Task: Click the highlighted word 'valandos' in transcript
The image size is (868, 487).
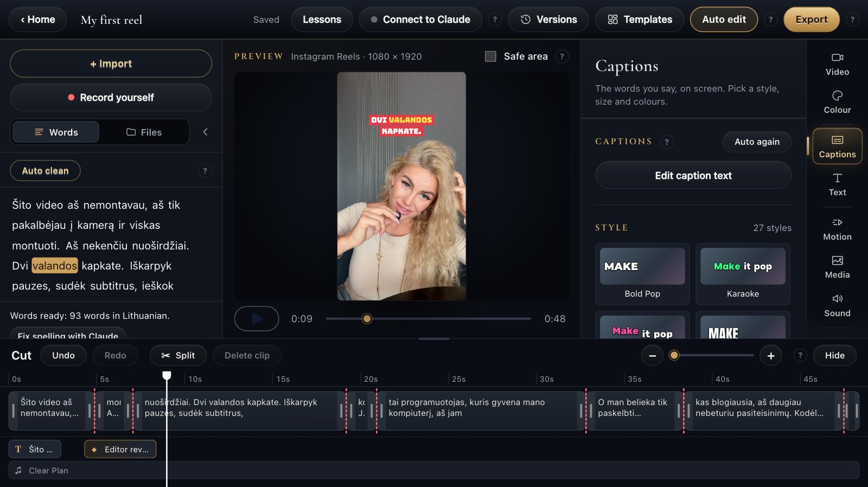Action: click(55, 266)
